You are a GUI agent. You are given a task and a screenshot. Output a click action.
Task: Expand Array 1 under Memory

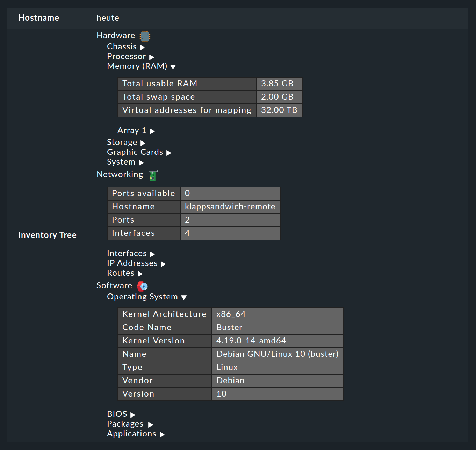pyautogui.click(x=152, y=131)
